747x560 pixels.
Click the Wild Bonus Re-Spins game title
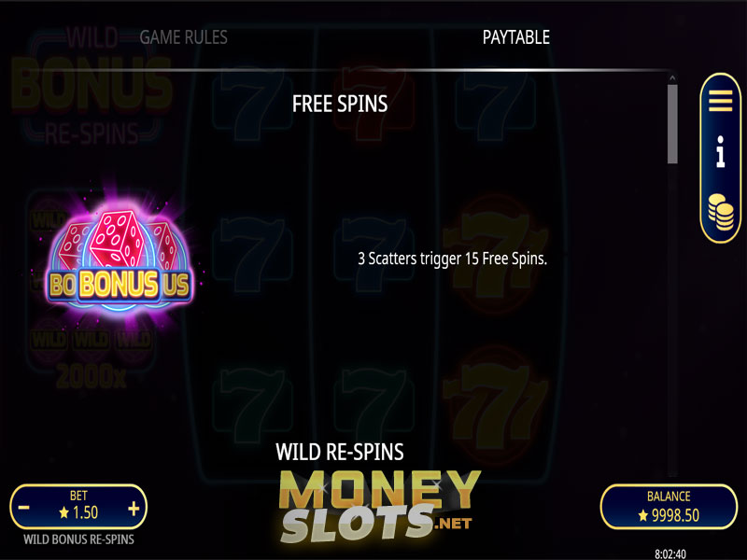point(78,539)
